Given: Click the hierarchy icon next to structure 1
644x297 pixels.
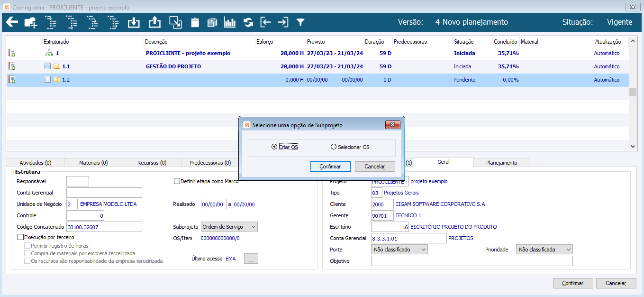Looking at the screenshot, I should pos(49,53).
